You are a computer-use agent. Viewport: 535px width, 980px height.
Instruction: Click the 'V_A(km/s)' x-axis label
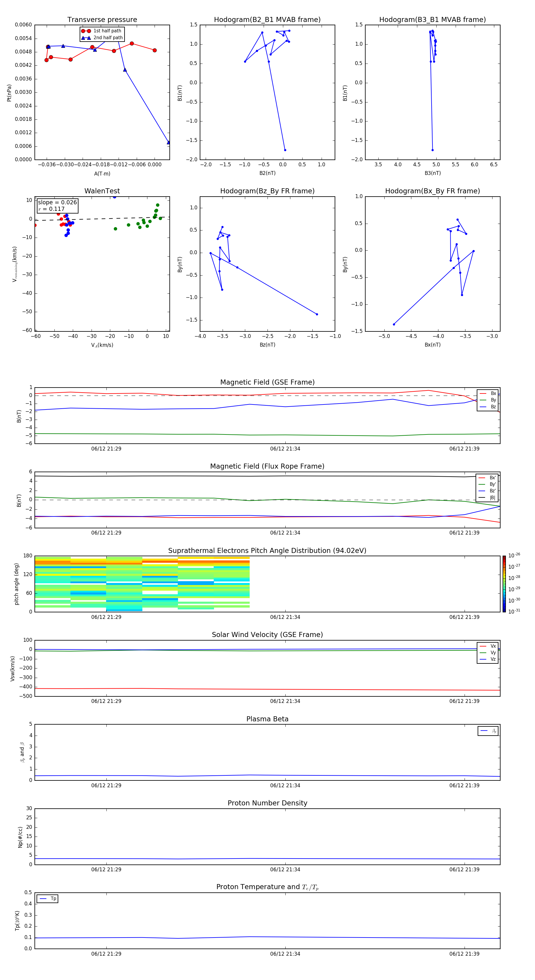102,345
